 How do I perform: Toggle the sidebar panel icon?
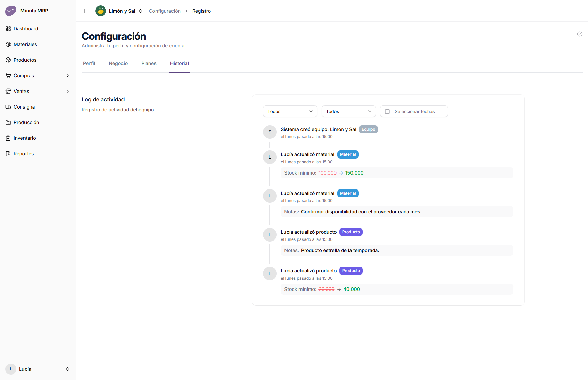(x=85, y=11)
